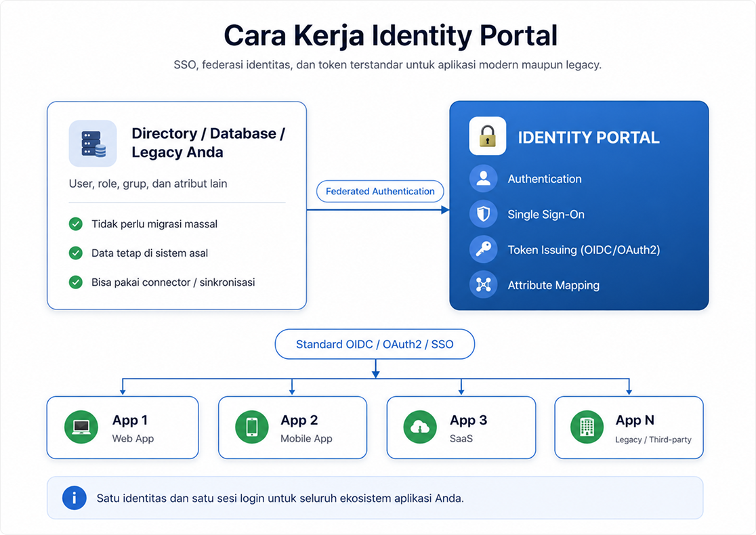Click the server database icon
The width and height of the screenshot is (756, 535).
pos(93,144)
